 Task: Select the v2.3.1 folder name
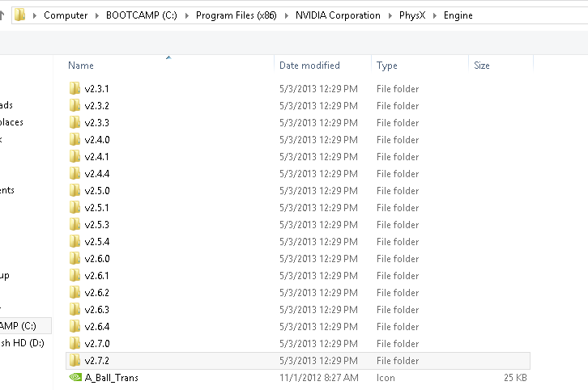(x=96, y=89)
